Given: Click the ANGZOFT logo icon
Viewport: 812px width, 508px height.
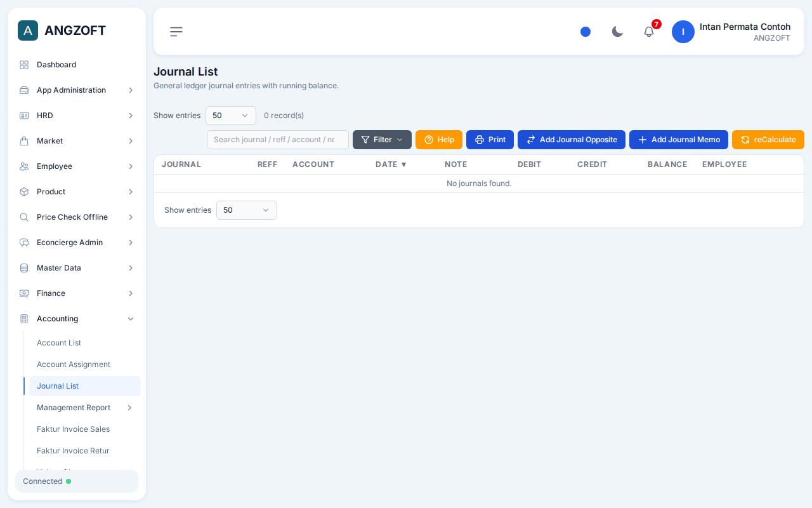Looking at the screenshot, I should pos(28,30).
